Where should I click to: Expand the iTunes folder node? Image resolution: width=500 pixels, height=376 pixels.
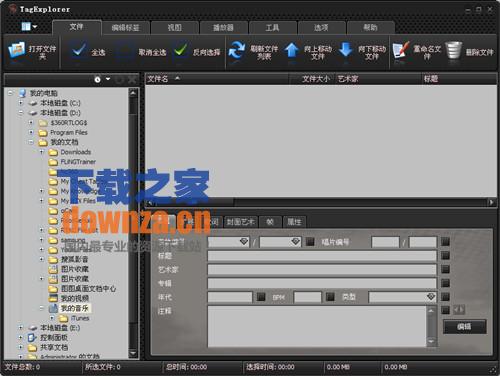[x=52, y=318]
